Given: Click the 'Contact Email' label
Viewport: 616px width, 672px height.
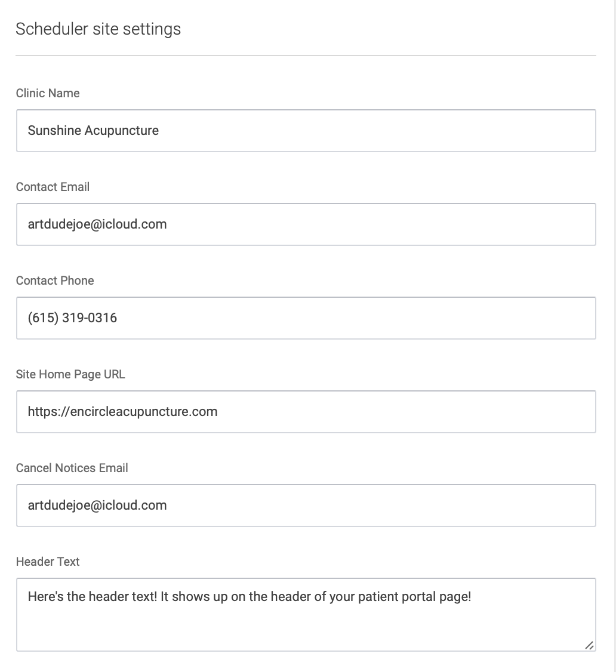Looking at the screenshot, I should 53,187.
